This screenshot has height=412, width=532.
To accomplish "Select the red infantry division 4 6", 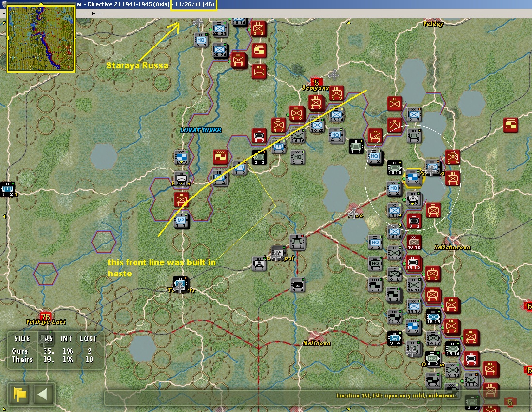I will point(296,114).
